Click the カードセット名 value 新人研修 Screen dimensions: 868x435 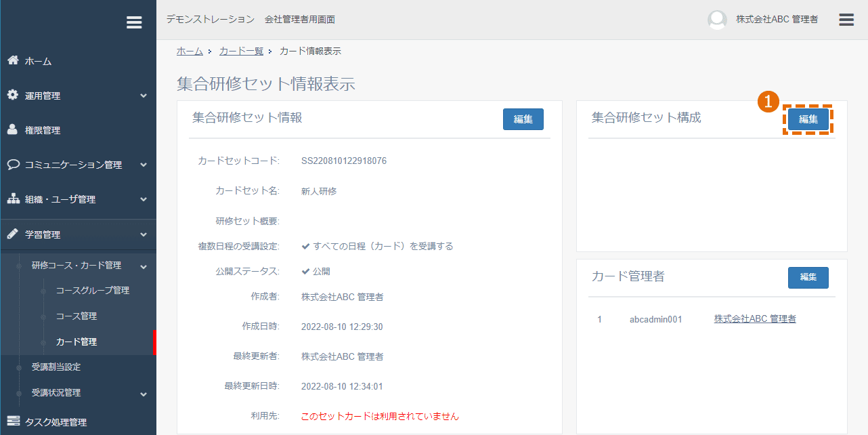click(x=319, y=191)
